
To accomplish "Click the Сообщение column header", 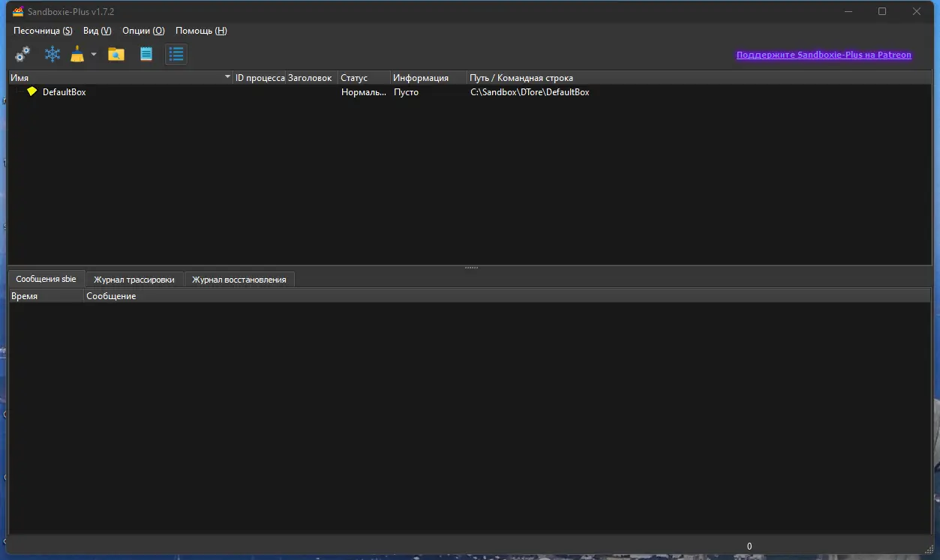I will (x=507, y=296).
